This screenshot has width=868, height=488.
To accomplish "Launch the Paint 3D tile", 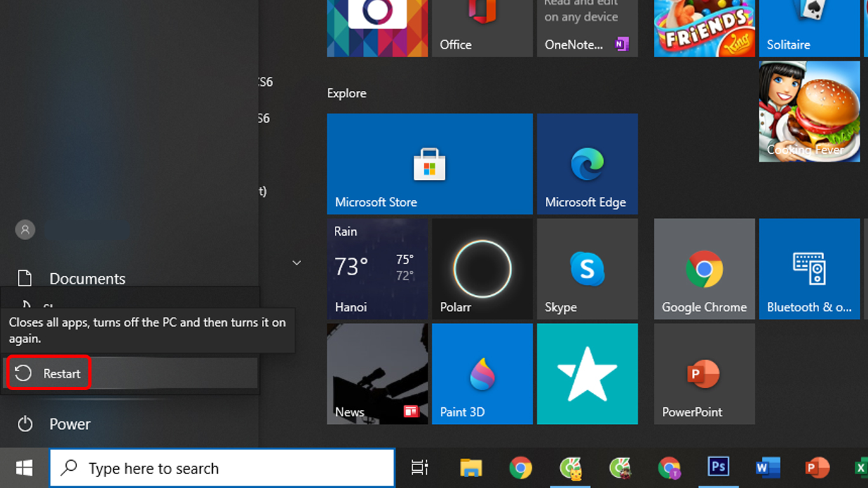I will point(482,374).
